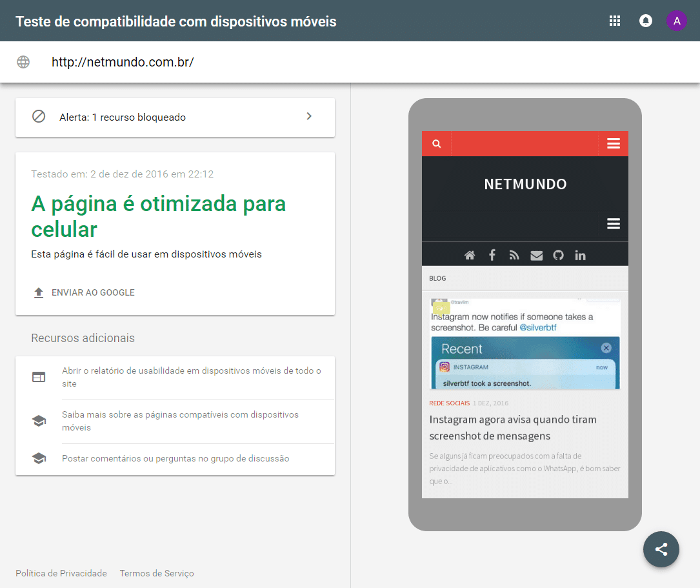Click the Recursos adicionais heading

(x=83, y=338)
